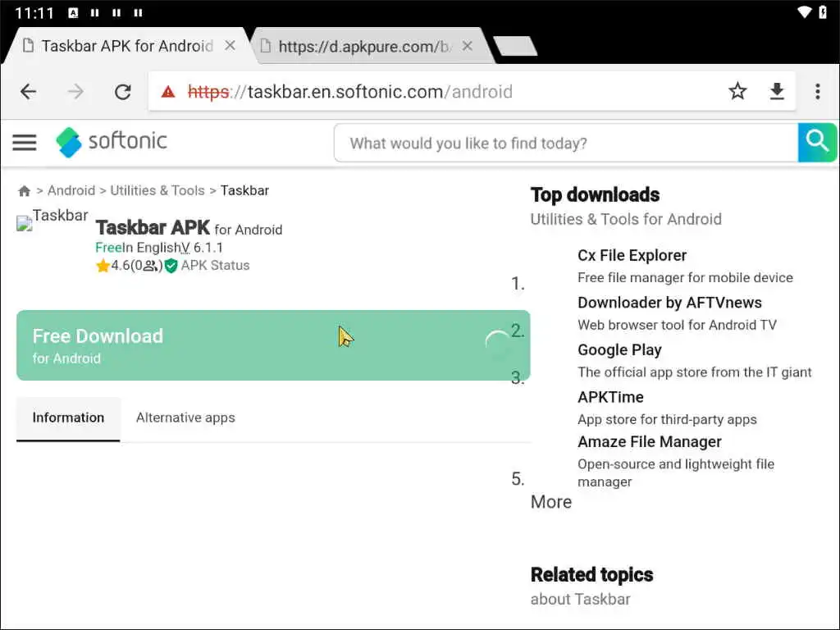
Task: Open the Utilities & Tools breadcrumb link
Action: click(157, 190)
